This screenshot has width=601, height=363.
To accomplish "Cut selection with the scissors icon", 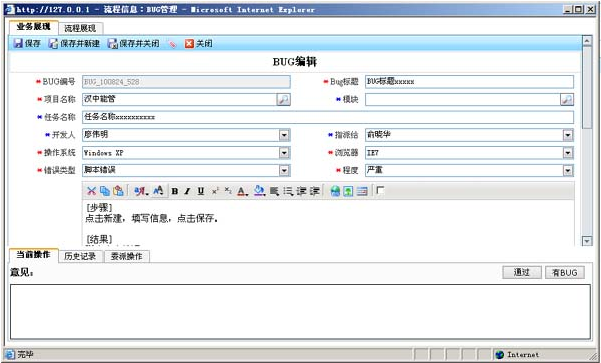I will coord(91,191).
